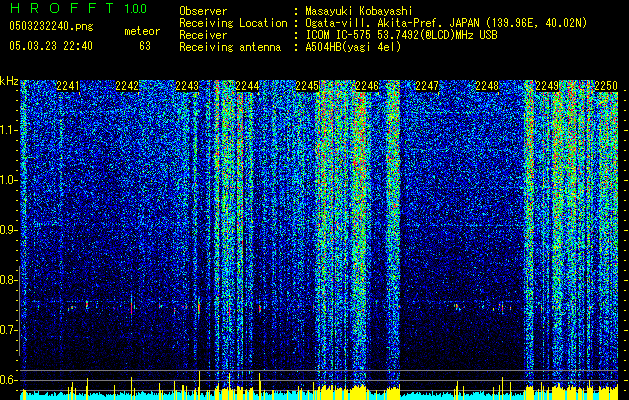
Task: Click the 'meteor' label
Action: tap(142, 31)
